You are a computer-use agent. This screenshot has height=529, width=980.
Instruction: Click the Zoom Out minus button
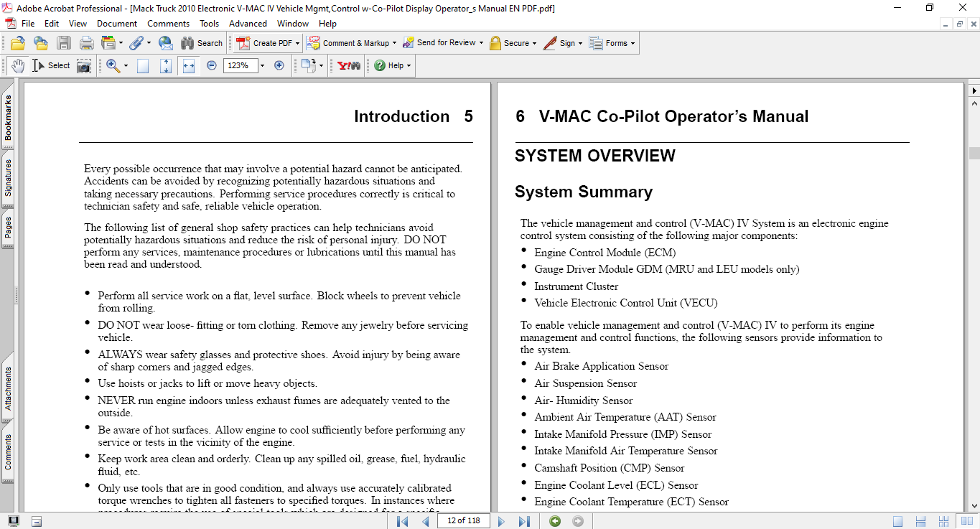click(x=212, y=65)
